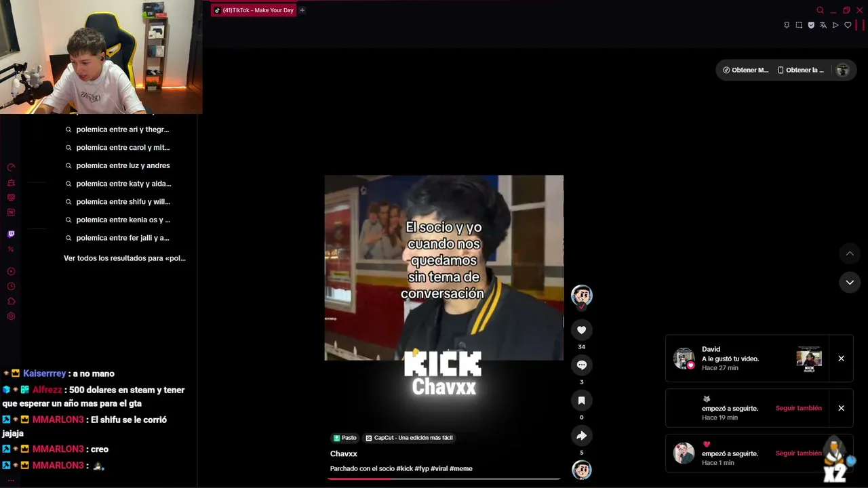Open a new browser tab with the plus
This screenshot has width=868, height=488.
pos(302,10)
